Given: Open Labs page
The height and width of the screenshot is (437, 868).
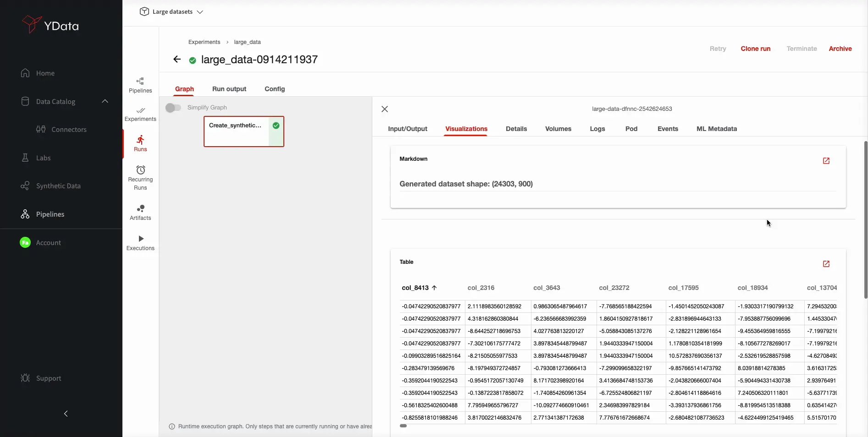Looking at the screenshot, I should coord(36,158).
